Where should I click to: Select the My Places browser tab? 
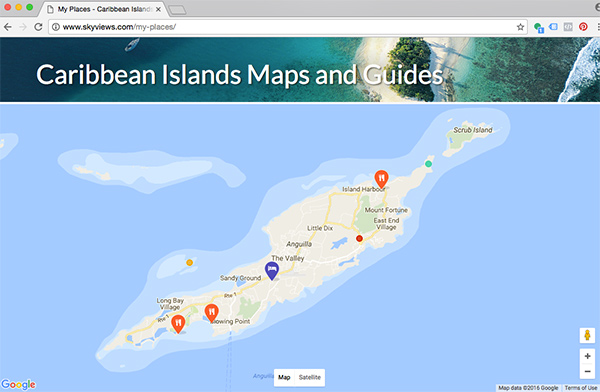coord(103,9)
